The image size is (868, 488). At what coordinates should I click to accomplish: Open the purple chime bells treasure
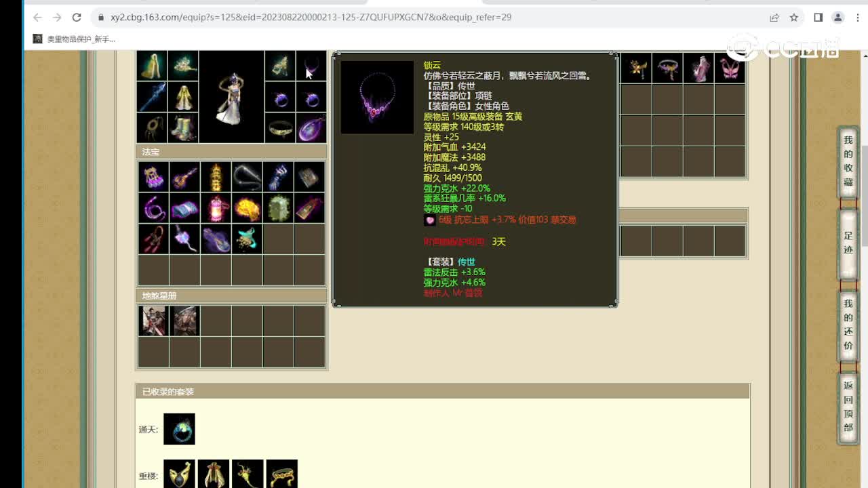tap(153, 177)
